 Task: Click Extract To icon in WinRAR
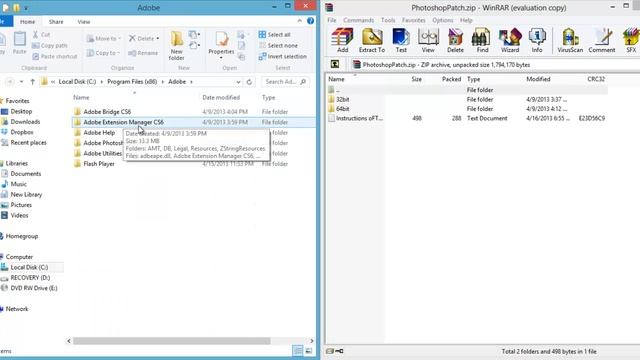coord(372,40)
